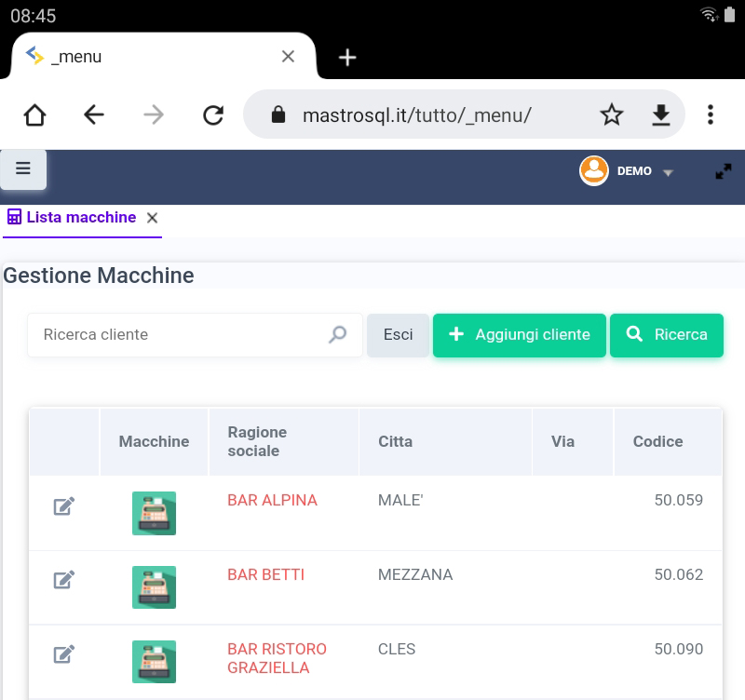This screenshot has height=700, width=745.
Task: Click the edit icon for BAR BETTI
Action: pos(63,580)
